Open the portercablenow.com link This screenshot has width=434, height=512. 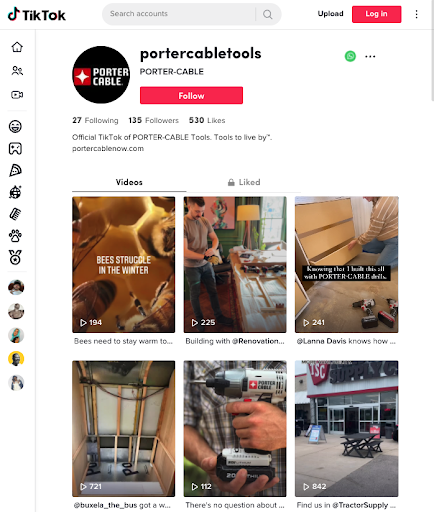(108, 149)
